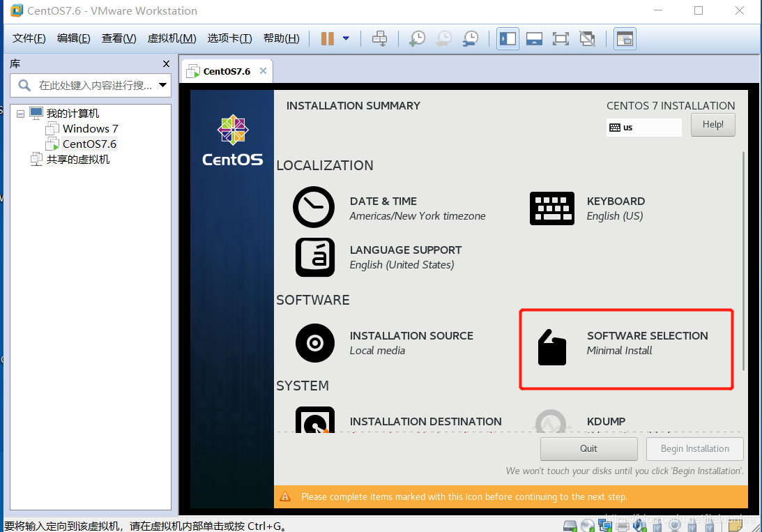
Task: Collapse the 我的计算机 tree node
Action: pos(20,114)
